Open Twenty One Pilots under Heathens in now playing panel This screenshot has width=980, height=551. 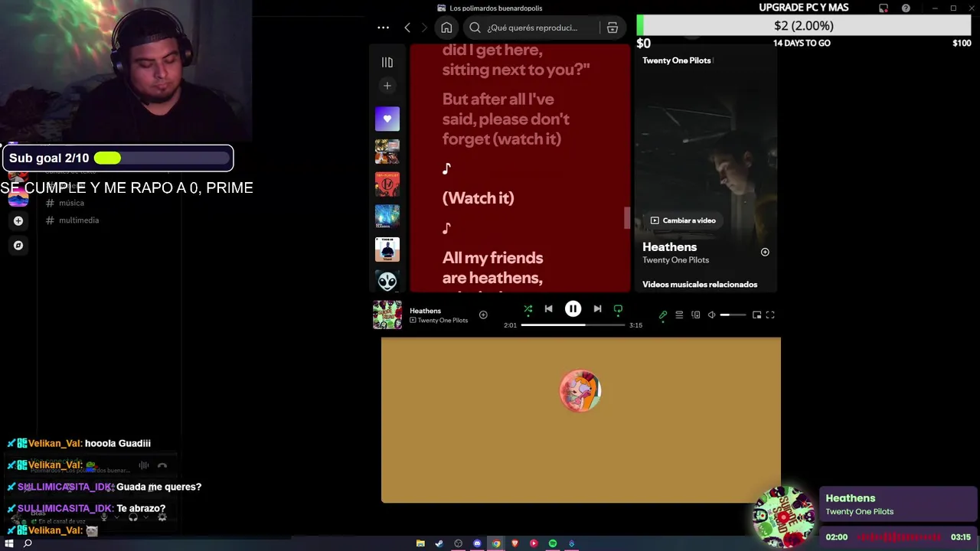coord(675,260)
